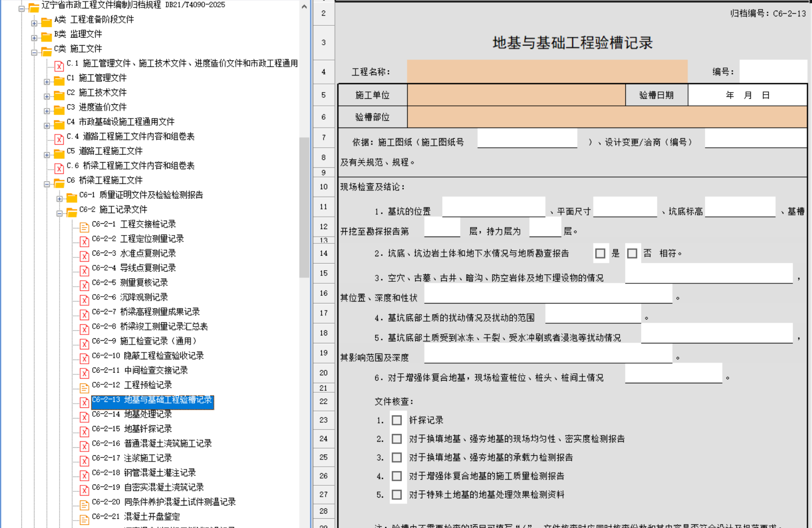Collapse the C6-2 施工记录文件 node
Screen dimensions: 812x528
[x=60, y=213]
